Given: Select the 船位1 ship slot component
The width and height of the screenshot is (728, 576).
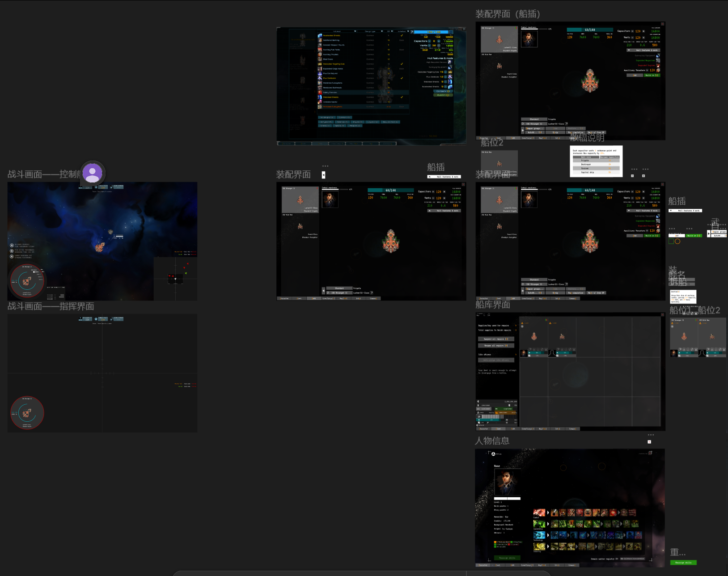Looking at the screenshot, I should [x=684, y=338].
